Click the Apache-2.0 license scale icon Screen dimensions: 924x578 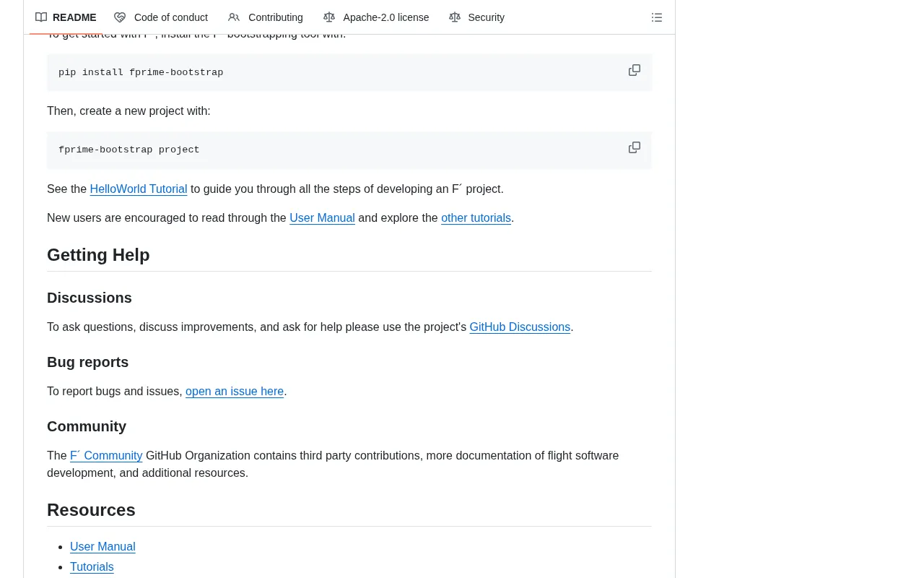pos(329,17)
